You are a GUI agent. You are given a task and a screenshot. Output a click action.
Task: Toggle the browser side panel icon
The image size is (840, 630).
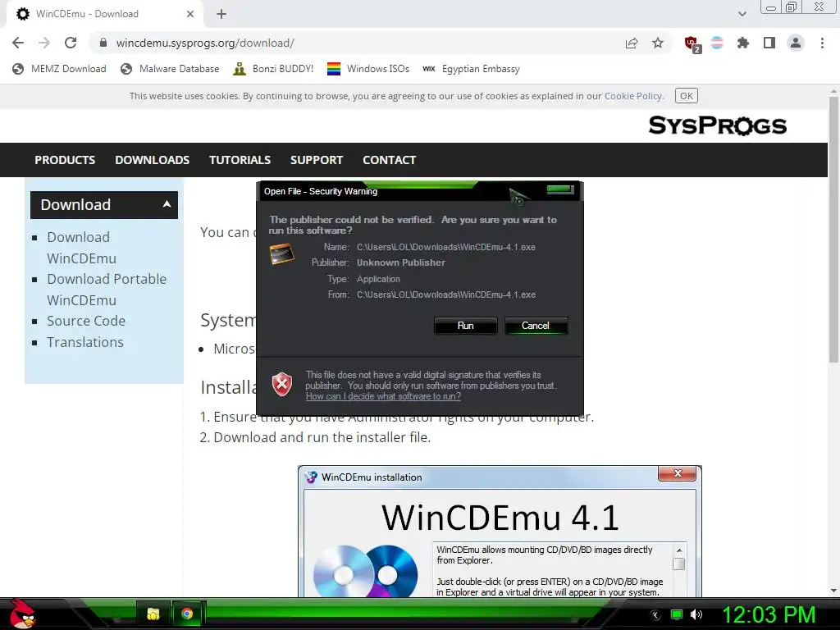[769, 43]
